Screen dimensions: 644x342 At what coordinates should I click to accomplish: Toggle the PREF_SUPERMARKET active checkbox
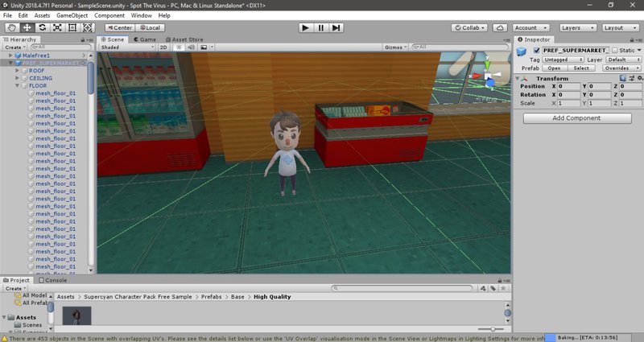tap(536, 50)
